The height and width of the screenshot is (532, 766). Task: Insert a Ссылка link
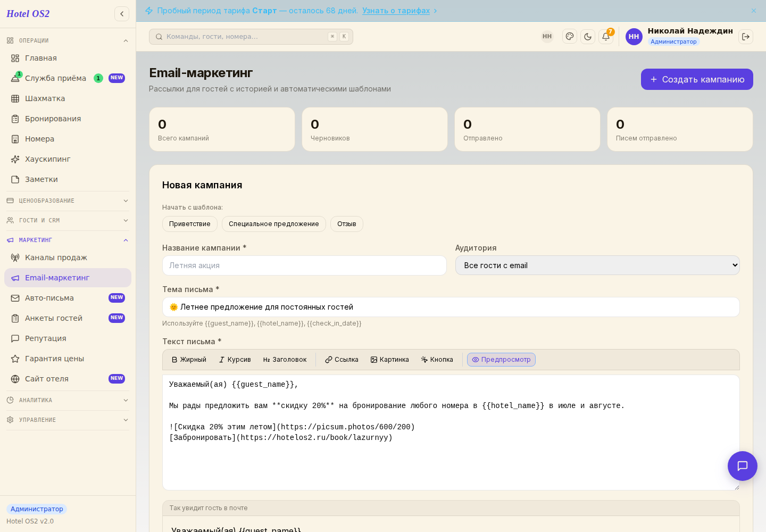342,360
